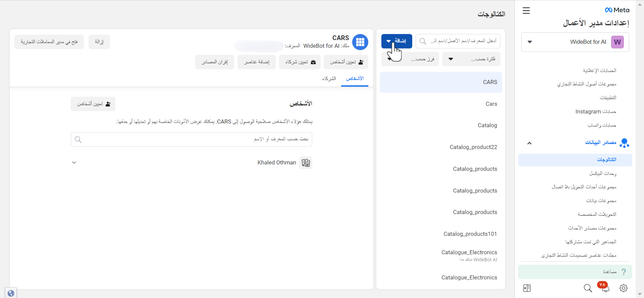Click فتح في مدير المعاملات التجارية button

(x=49, y=42)
